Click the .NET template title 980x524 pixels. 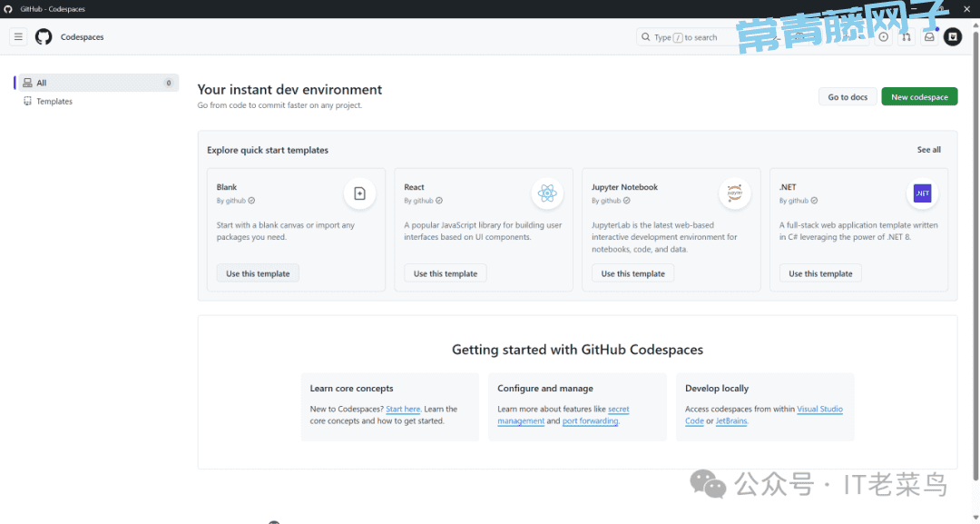tap(788, 187)
